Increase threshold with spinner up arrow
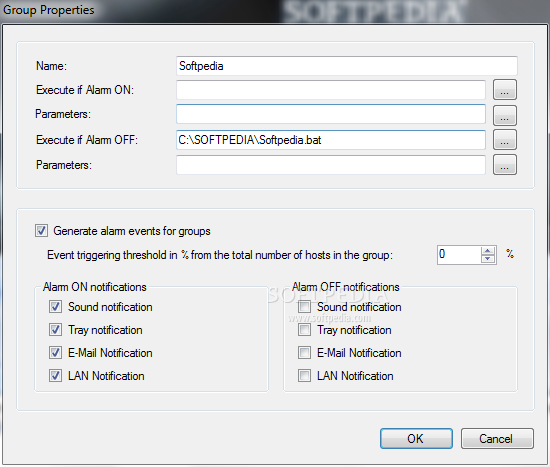The width and height of the screenshot is (550, 467). pos(488,251)
